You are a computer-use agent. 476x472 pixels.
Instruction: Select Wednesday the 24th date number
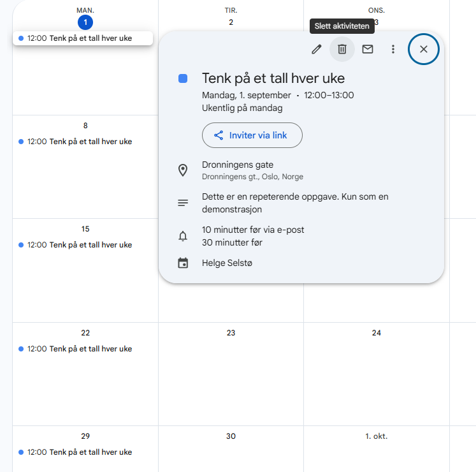[x=376, y=333]
